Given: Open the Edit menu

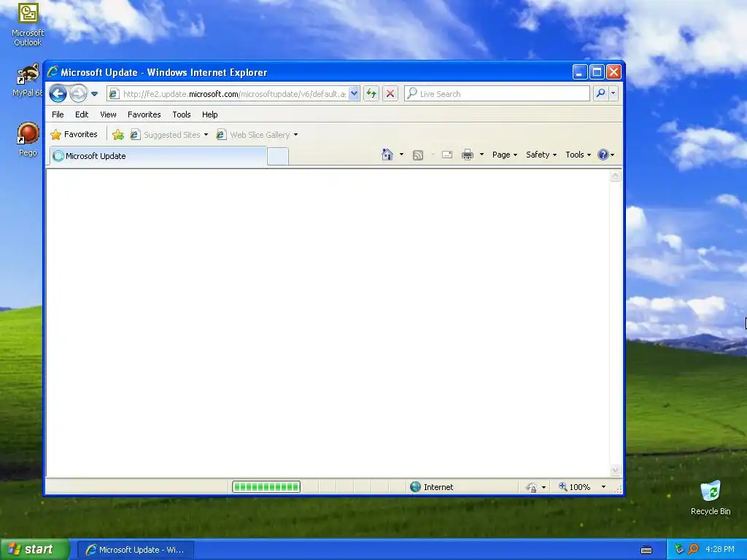Looking at the screenshot, I should (x=82, y=114).
